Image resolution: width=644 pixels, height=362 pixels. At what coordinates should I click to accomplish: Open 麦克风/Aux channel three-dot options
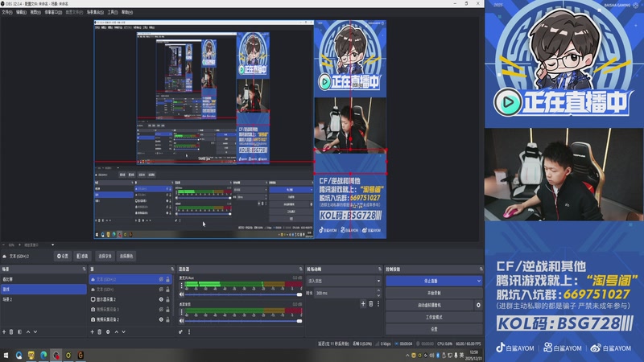pos(182,286)
